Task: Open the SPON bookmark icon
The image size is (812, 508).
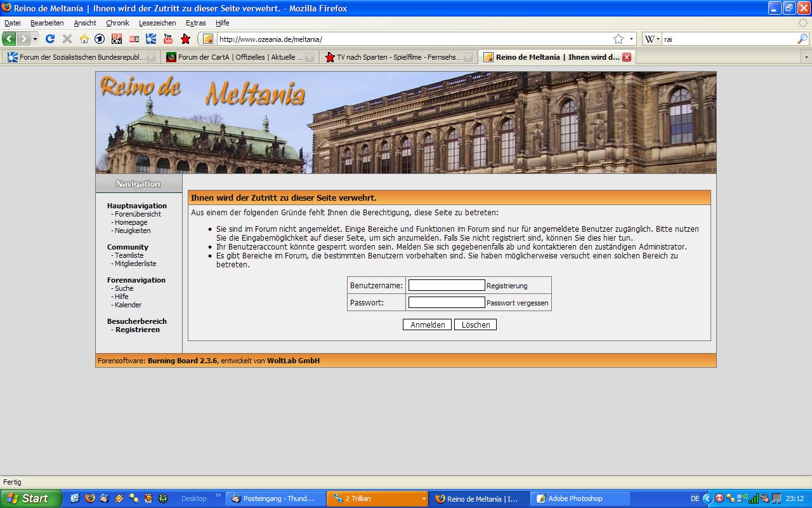Action: [x=117, y=39]
